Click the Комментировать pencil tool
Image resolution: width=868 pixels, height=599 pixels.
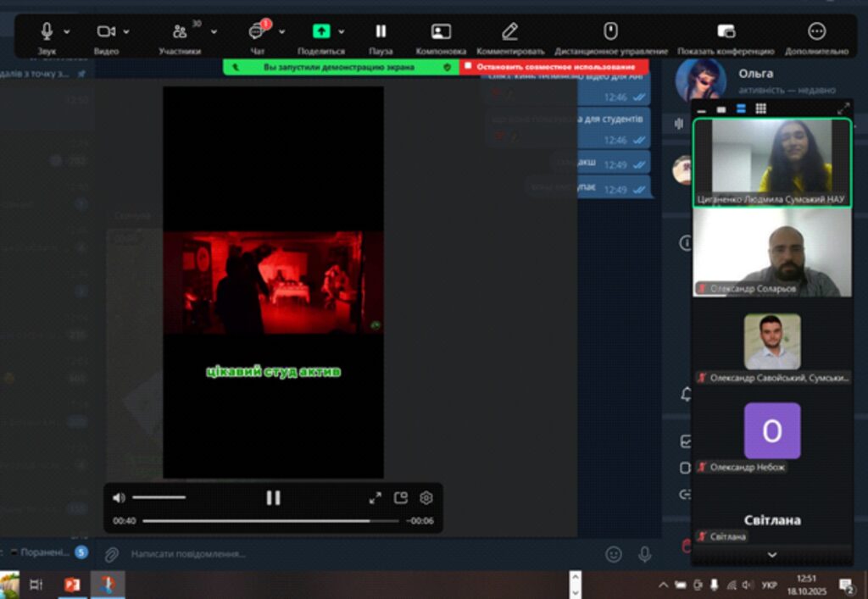pos(509,32)
